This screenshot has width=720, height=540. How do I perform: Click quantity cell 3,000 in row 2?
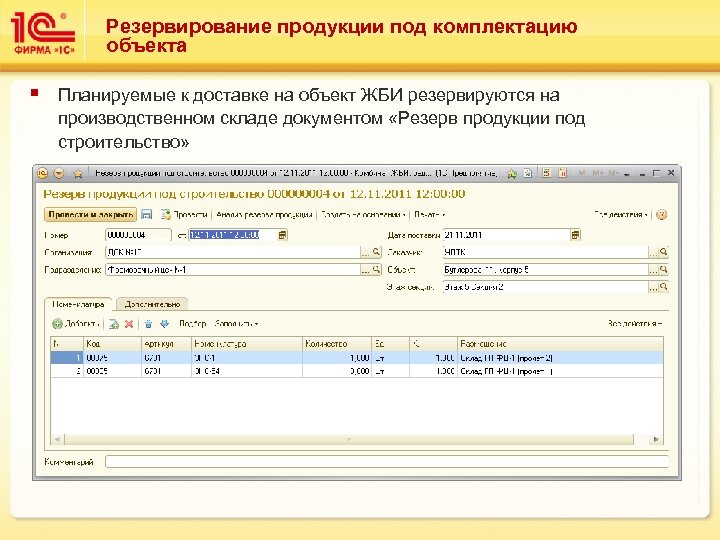[337, 371]
